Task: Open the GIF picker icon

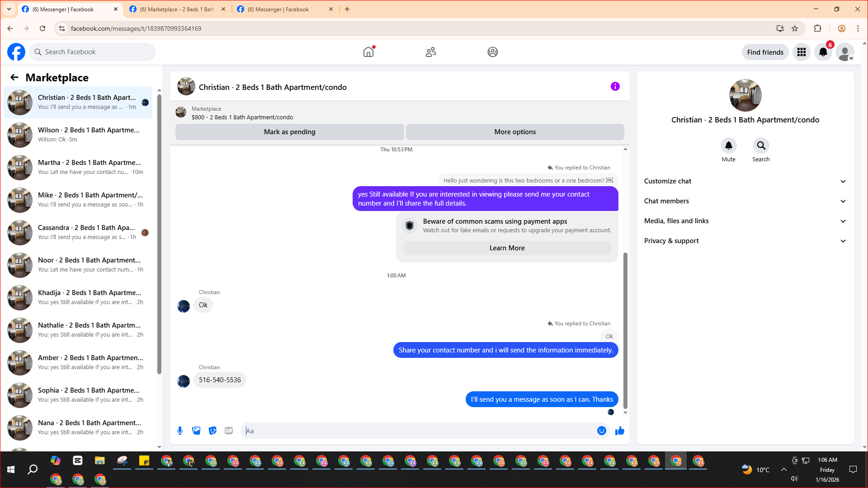Action: pos(229,431)
